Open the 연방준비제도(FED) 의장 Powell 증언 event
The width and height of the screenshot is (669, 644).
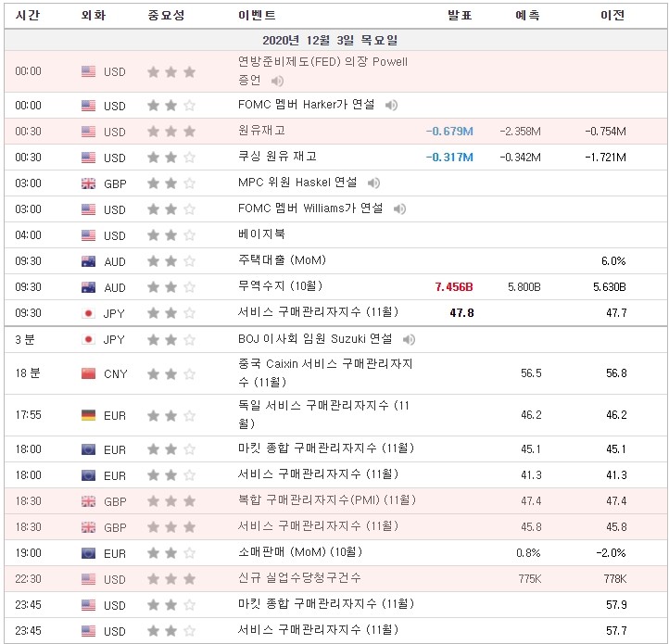[323, 70]
